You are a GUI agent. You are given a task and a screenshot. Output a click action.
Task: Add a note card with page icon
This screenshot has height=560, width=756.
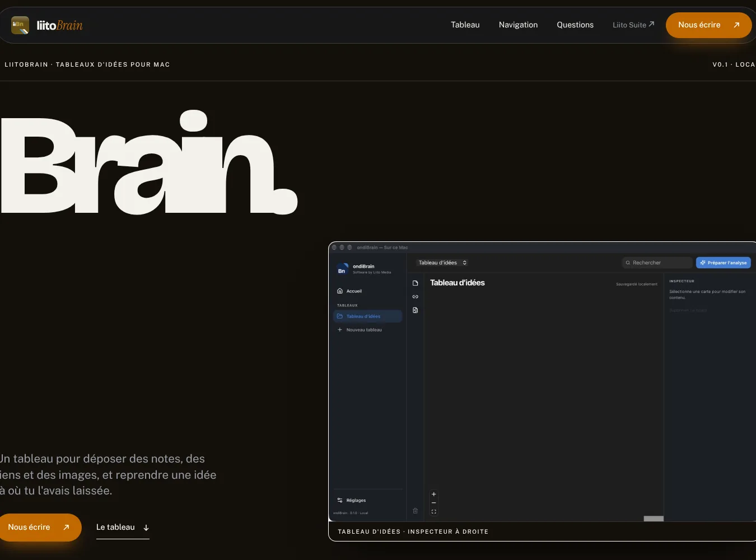tap(416, 283)
